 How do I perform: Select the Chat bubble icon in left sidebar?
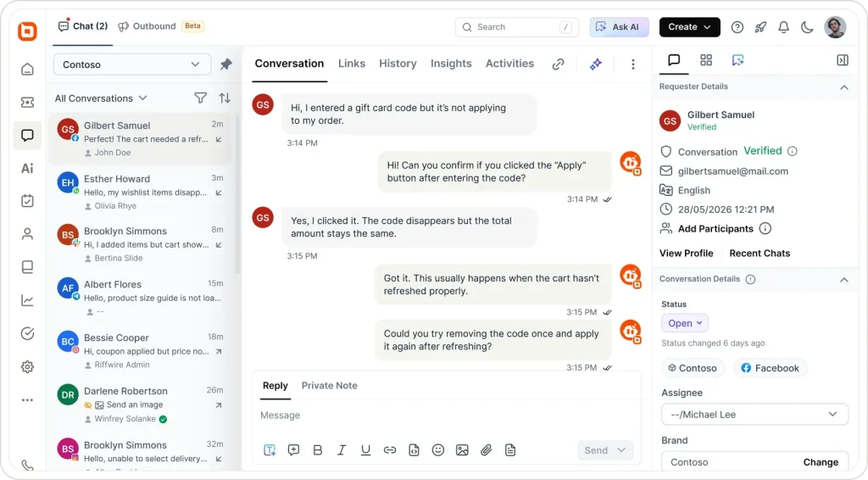pyautogui.click(x=27, y=135)
